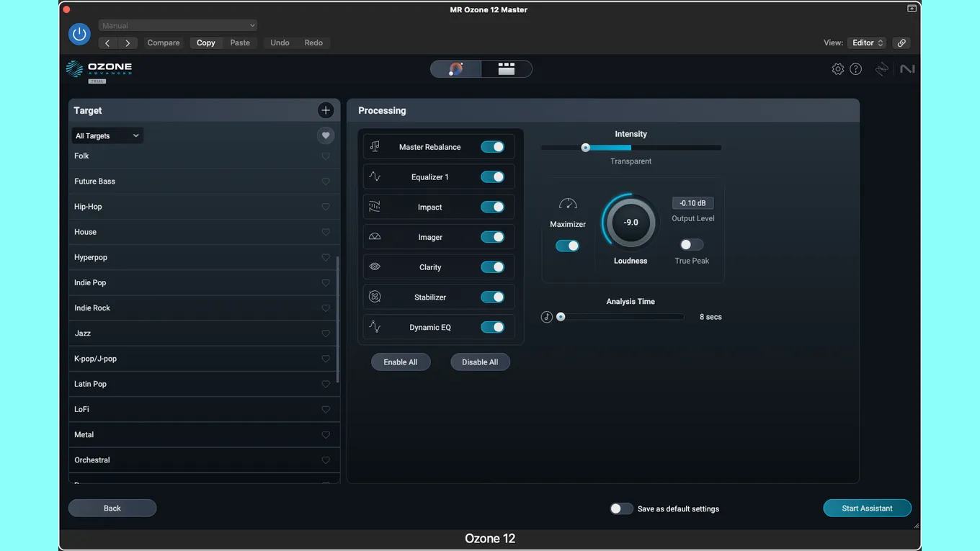Switch to the Assistant view tab
Image resolution: width=980 pixels, height=551 pixels.
455,69
